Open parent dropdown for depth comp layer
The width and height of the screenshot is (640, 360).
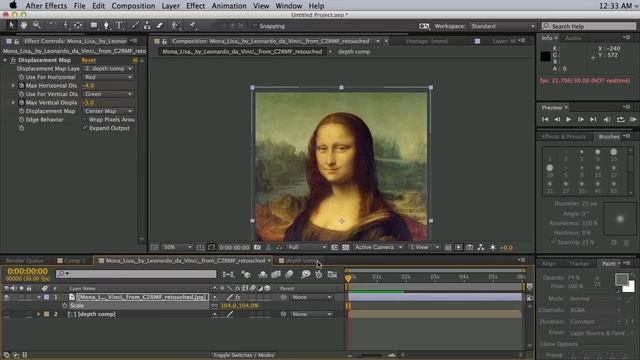coord(312,314)
